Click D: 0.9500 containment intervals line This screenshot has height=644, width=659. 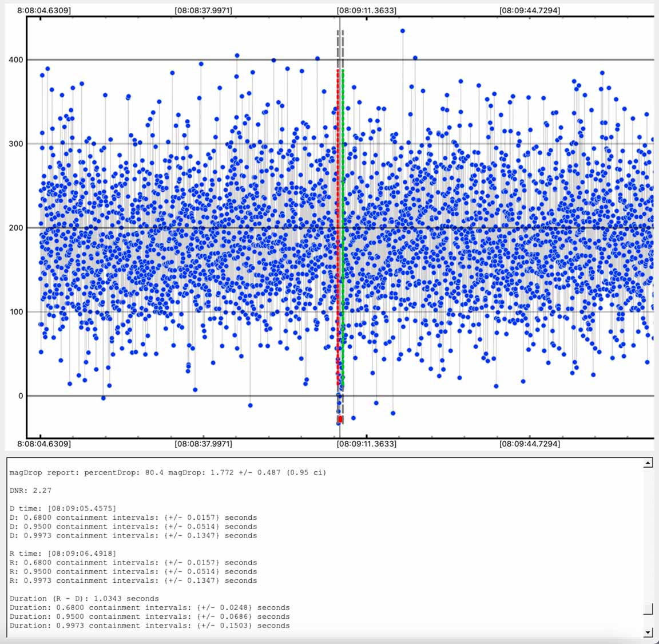point(133,527)
